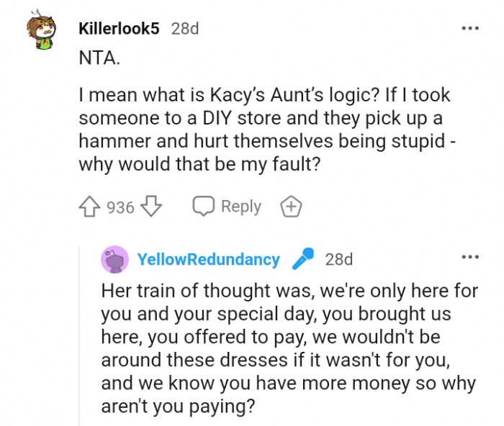The image size is (504, 426).
Task: Click the blue microphone OP icon
Action: tap(302, 259)
